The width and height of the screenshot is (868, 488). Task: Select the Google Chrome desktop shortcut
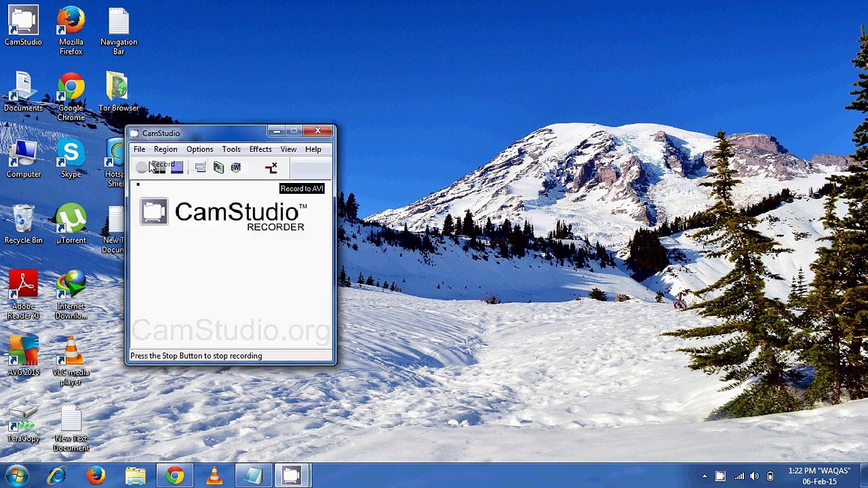pyautogui.click(x=71, y=97)
